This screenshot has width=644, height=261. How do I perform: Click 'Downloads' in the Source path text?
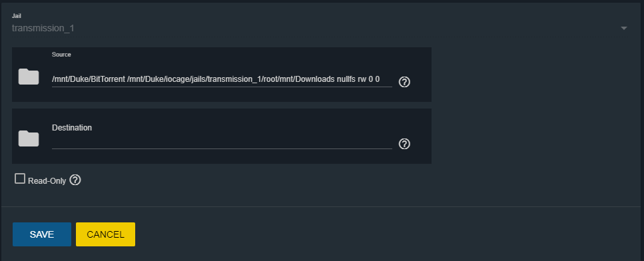tap(318, 80)
